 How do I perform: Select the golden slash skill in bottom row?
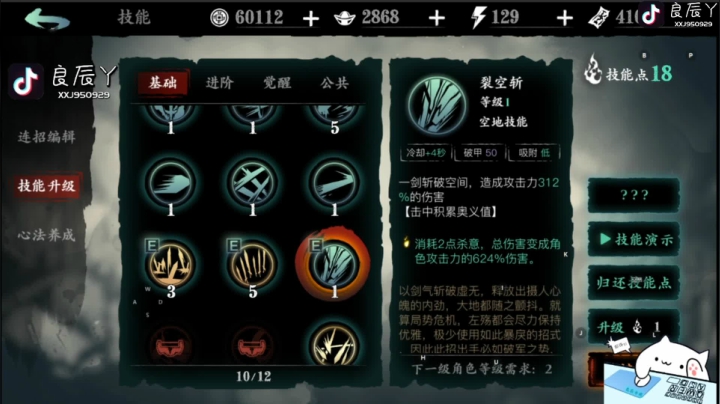pyautogui.click(x=334, y=345)
